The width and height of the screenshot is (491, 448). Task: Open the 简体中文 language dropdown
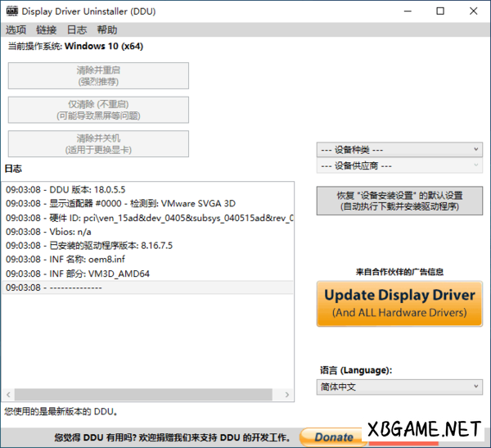click(399, 387)
